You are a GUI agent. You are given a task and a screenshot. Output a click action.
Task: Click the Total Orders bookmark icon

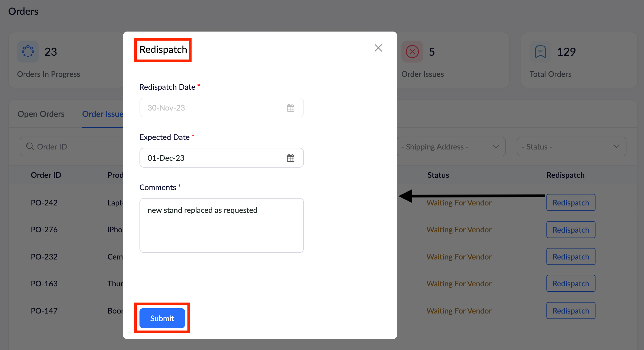540,52
